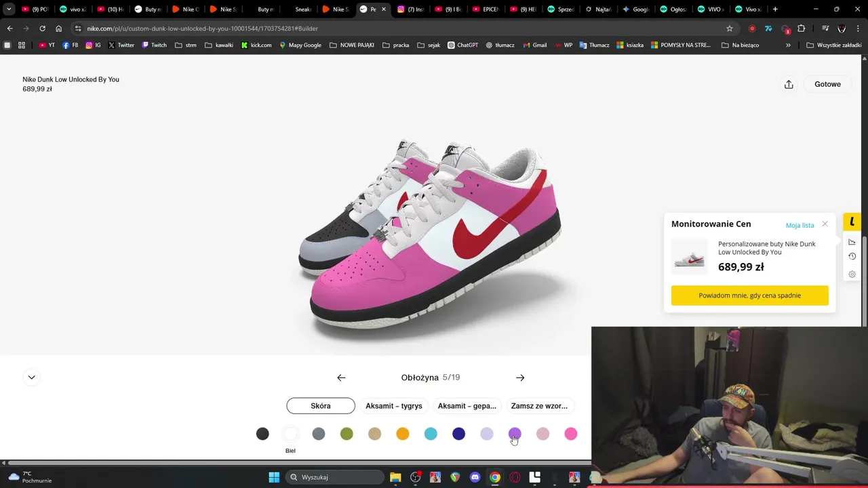Go to next customization step arrow
Screen dimensions: 868x488
pos(520,378)
